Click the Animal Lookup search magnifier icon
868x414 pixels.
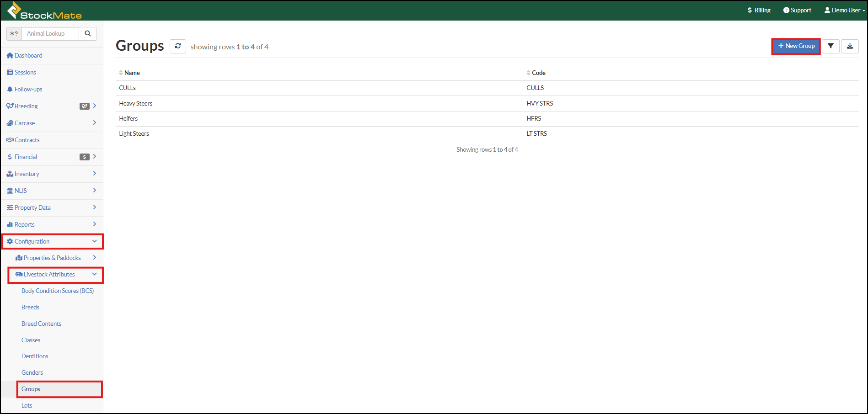click(88, 33)
